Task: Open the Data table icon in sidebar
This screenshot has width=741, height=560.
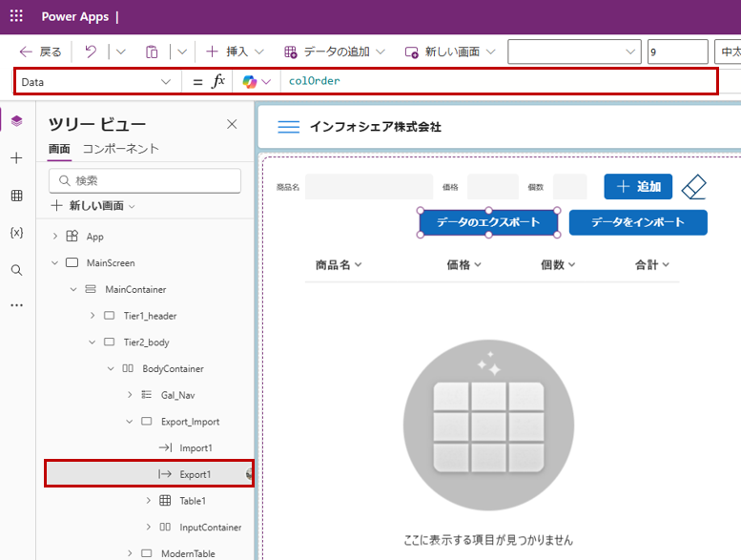Action: click(x=16, y=196)
